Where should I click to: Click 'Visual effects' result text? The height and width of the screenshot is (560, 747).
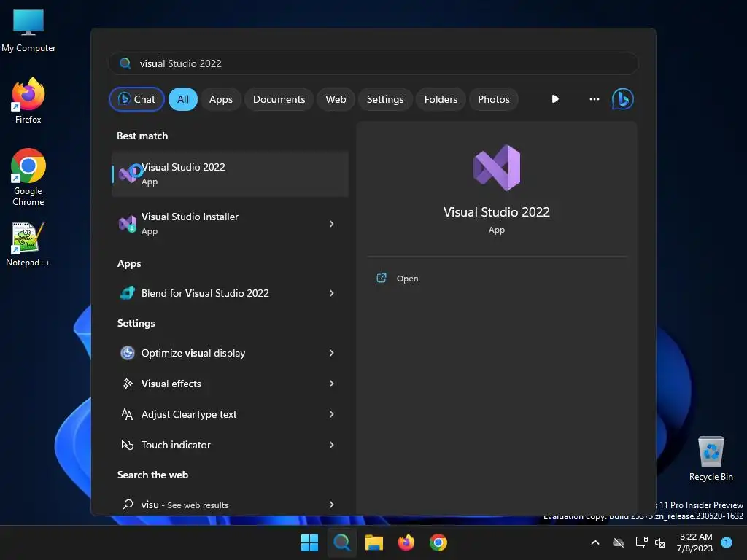(x=171, y=384)
